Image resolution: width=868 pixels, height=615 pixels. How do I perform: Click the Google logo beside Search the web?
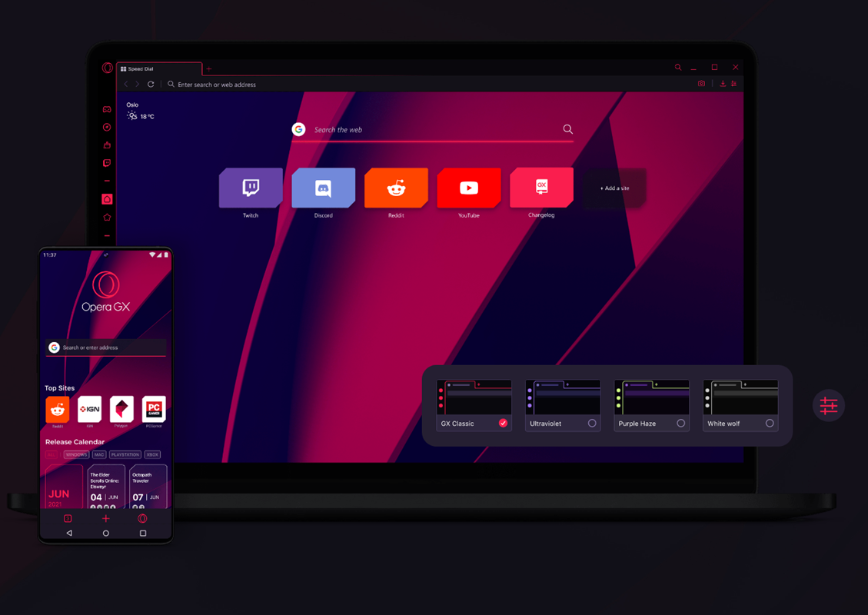299,129
